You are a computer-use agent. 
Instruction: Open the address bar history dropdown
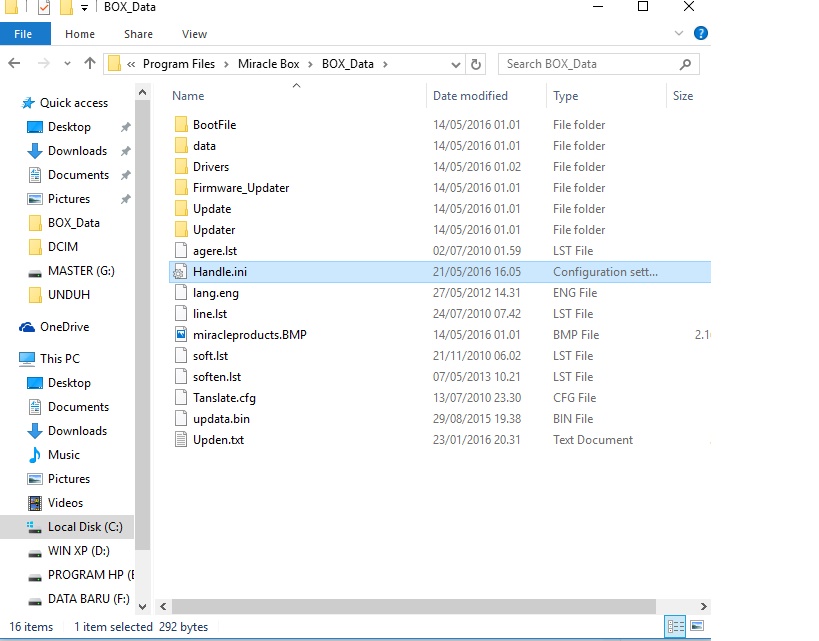[456, 63]
